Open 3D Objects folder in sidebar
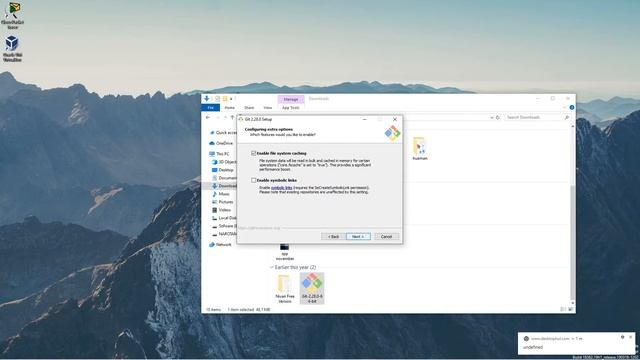Screen dimensions: 640x360 (224, 162)
